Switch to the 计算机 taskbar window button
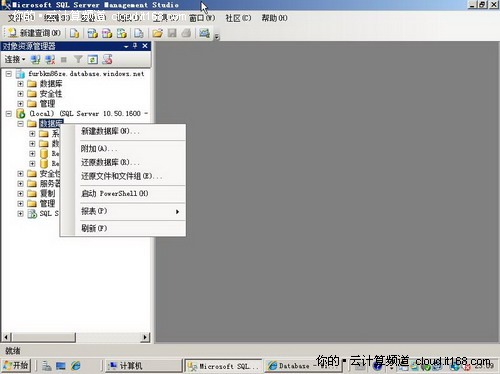Image resolution: width=500 pixels, height=374 pixels. pyautogui.click(x=143, y=366)
